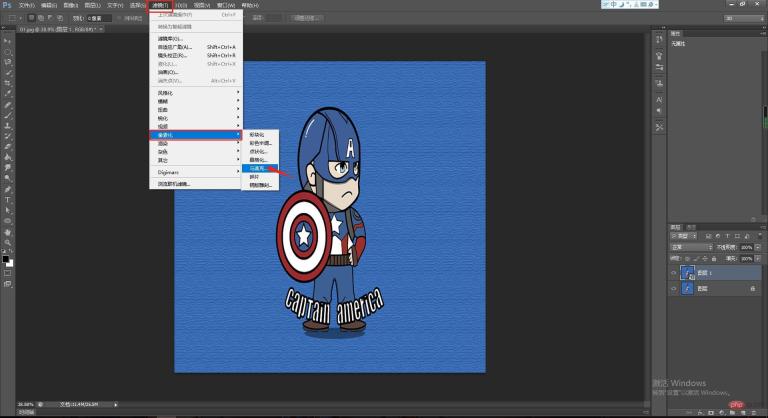
Task: Toggle visibility of the 背景 layer
Action: tap(673, 288)
